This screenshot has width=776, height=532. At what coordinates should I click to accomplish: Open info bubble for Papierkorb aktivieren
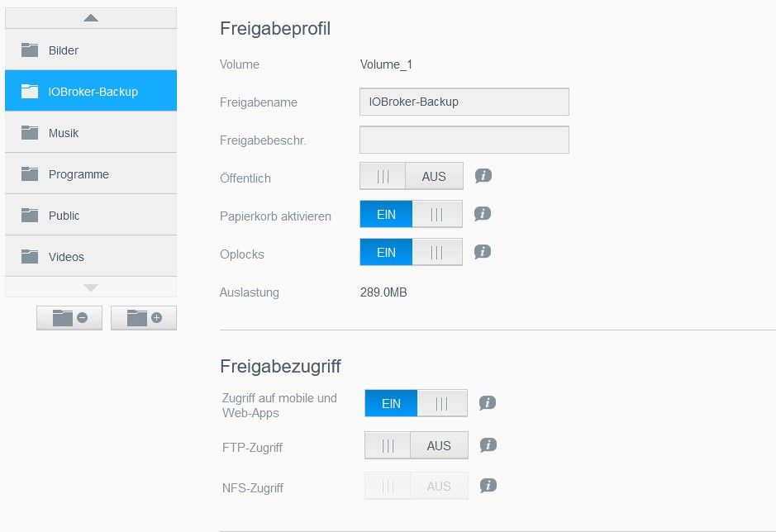point(483,214)
